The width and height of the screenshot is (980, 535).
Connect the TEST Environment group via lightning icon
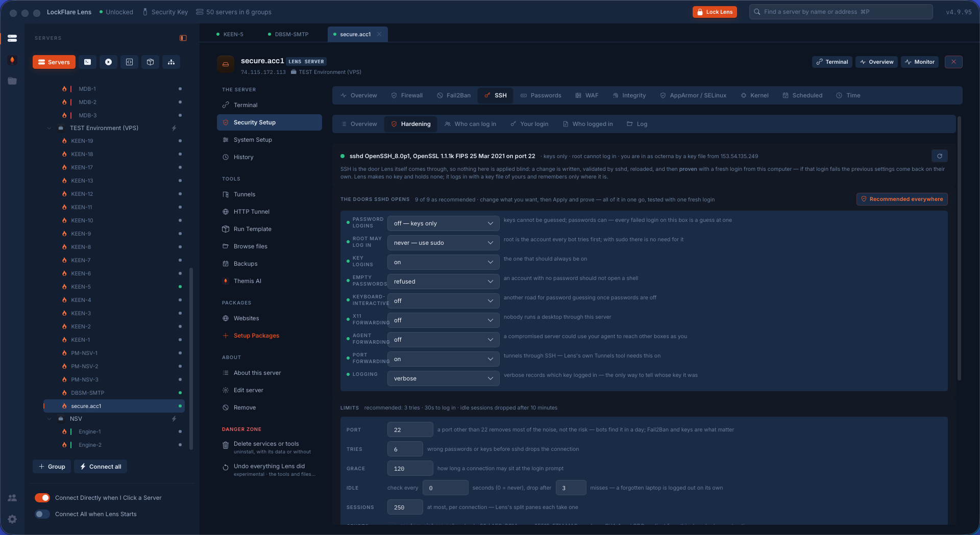pos(174,128)
